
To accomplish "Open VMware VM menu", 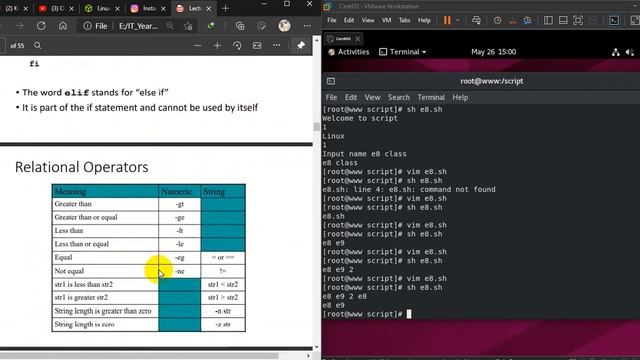I will click(386, 20).
